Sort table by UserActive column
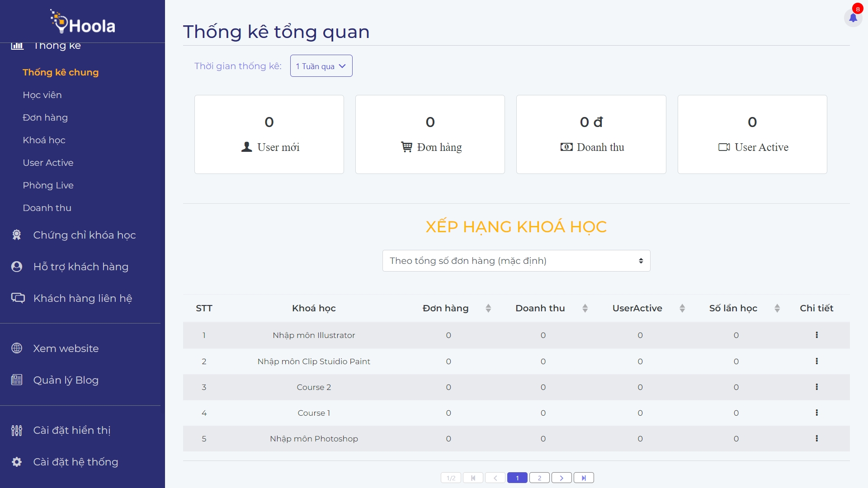This screenshot has height=488, width=868. (682, 308)
